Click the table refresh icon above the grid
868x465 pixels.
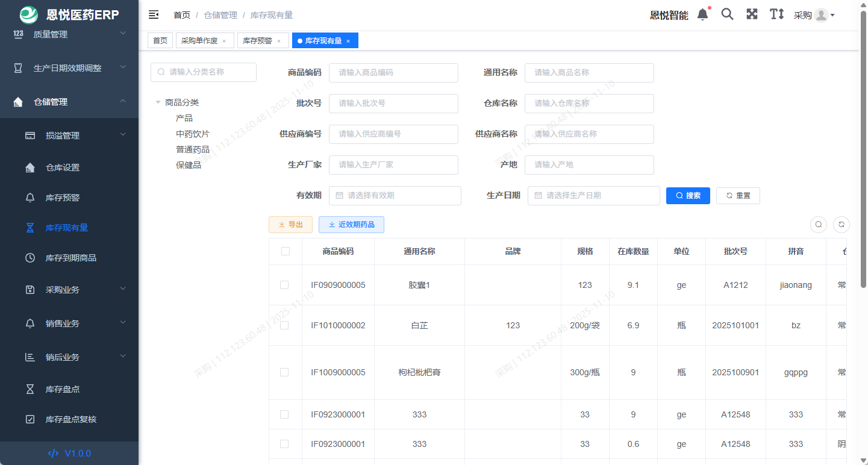[x=841, y=224]
